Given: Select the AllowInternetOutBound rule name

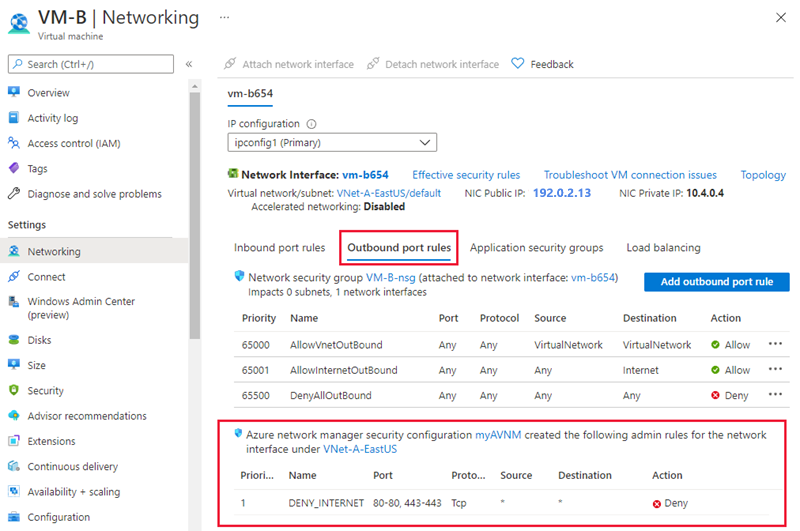Looking at the screenshot, I should 343,370.
